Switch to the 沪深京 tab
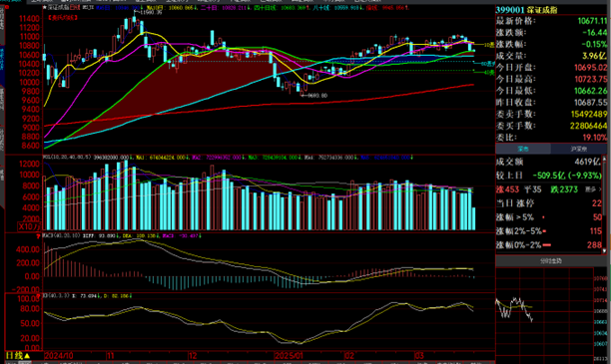This screenshot has width=611, height=364. 579,149
